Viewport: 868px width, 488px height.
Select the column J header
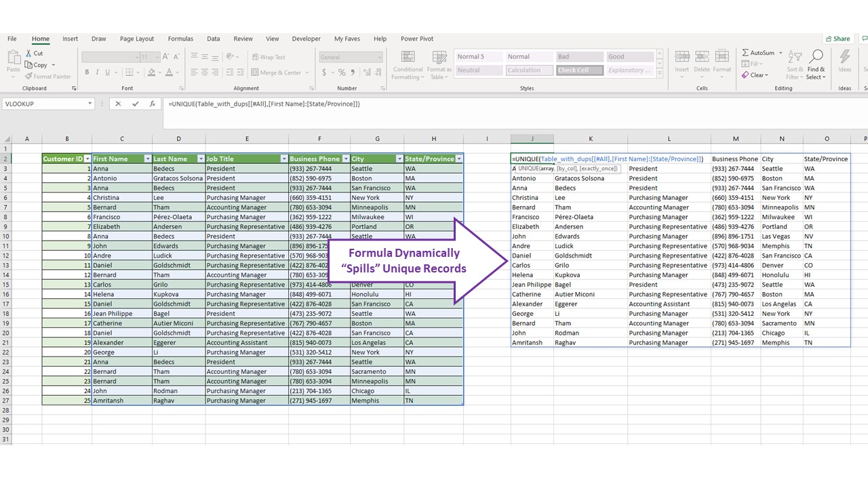tap(532, 139)
